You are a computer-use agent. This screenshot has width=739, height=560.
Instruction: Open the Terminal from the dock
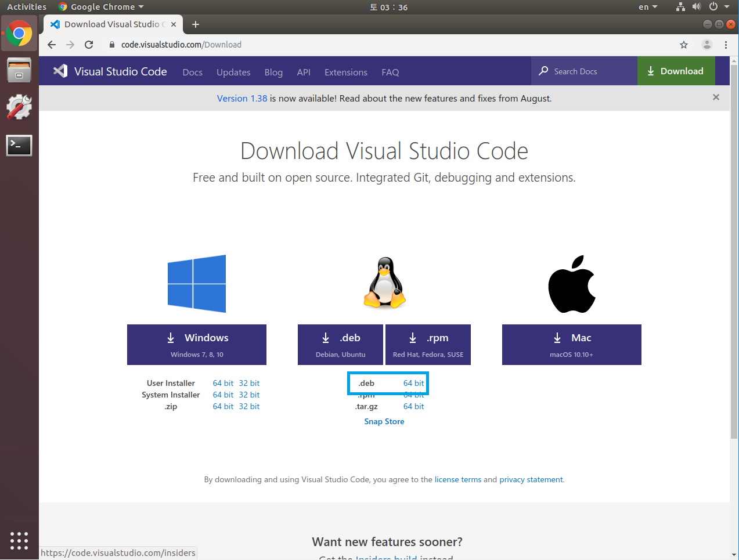pyautogui.click(x=19, y=145)
